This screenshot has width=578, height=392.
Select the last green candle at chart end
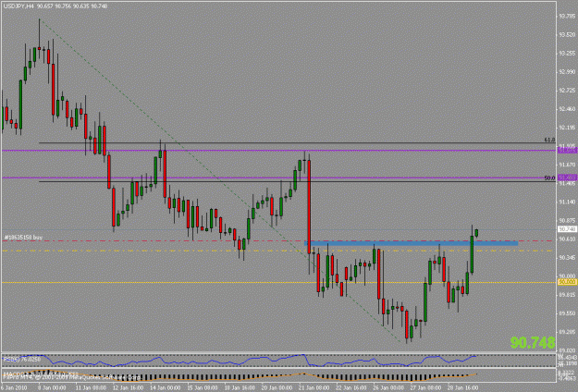pos(476,233)
